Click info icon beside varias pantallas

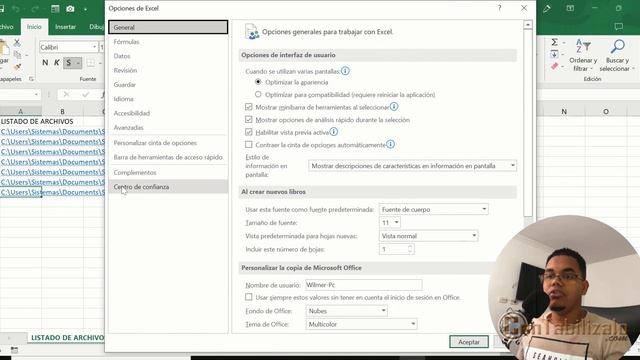pos(345,71)
